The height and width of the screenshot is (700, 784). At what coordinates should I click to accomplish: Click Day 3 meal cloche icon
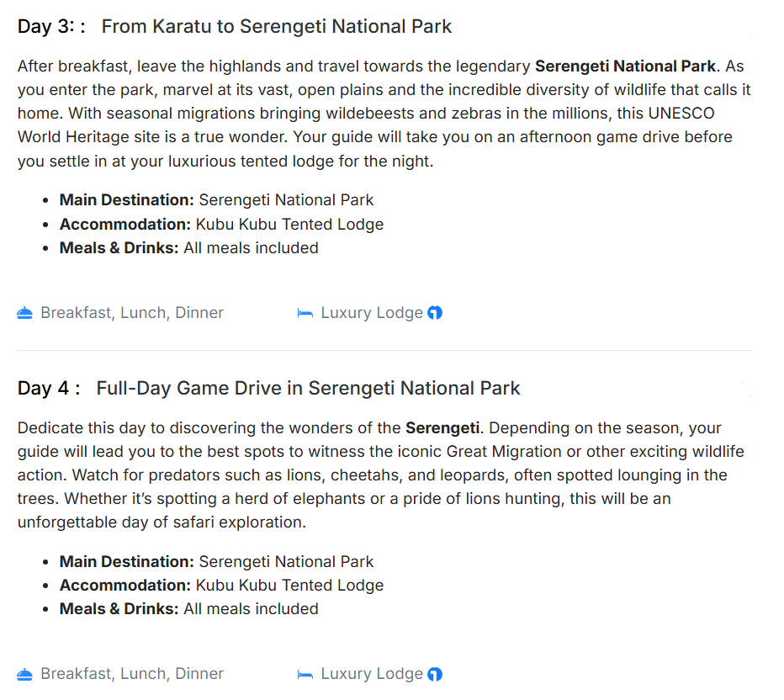(24, 313)
